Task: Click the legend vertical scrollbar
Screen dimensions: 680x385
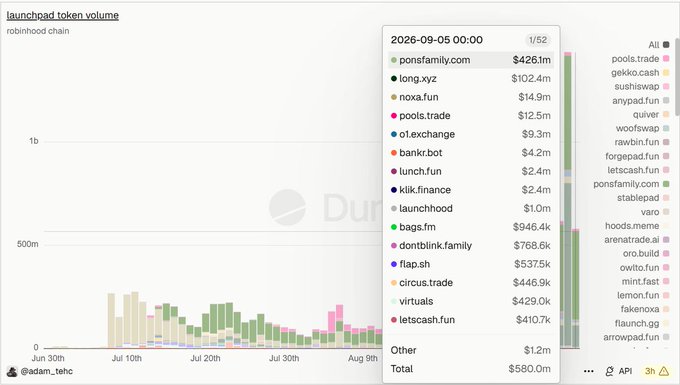Action: [x=677, y=78]
